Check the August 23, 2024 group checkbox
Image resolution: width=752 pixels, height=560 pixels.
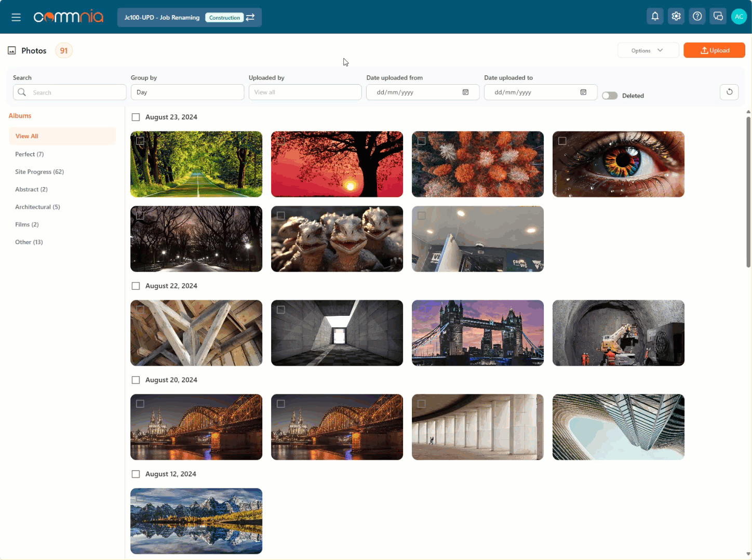(136, 117)
